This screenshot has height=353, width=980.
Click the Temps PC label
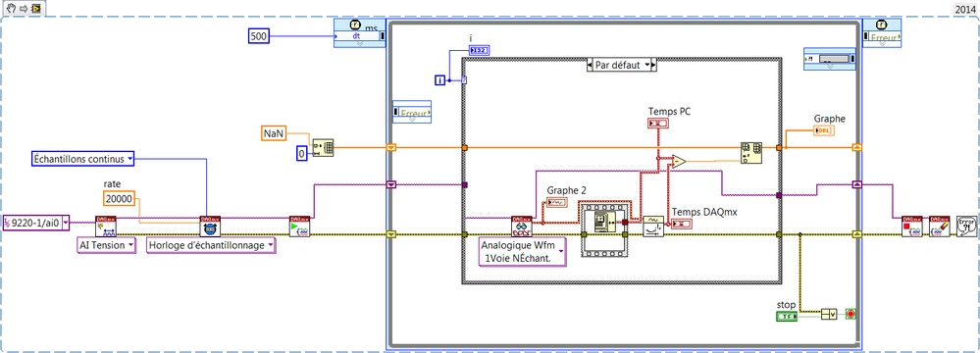click(x=670, y=111)
